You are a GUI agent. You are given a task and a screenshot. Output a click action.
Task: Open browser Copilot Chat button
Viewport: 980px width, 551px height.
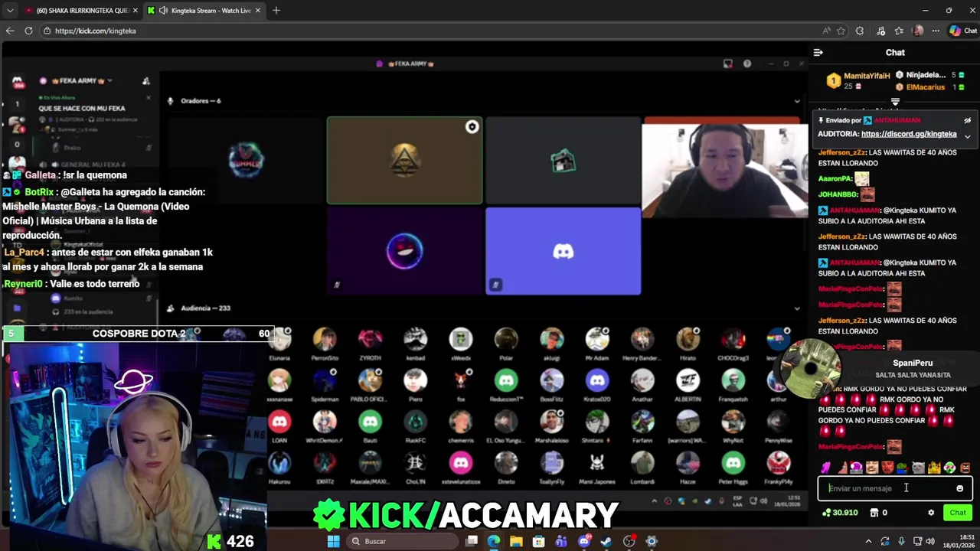[x=963, y=31]
